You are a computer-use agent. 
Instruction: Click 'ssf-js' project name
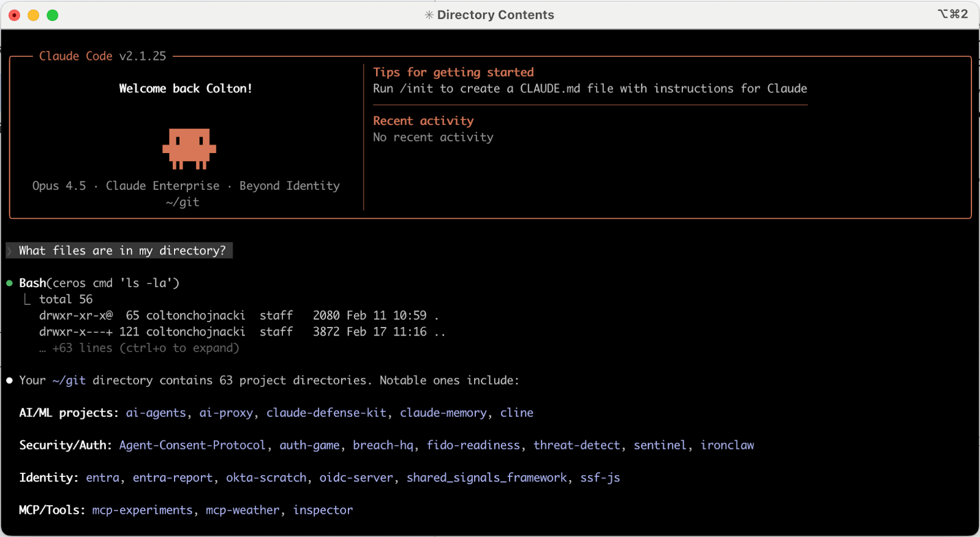(x=600, y=478)
